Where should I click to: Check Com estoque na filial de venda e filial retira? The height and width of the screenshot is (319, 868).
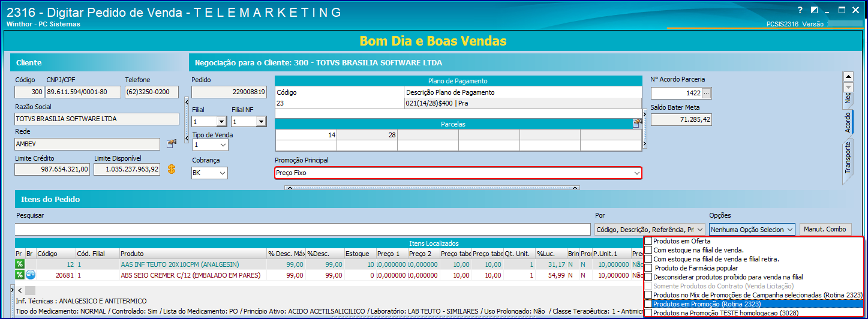coord(648,259)
